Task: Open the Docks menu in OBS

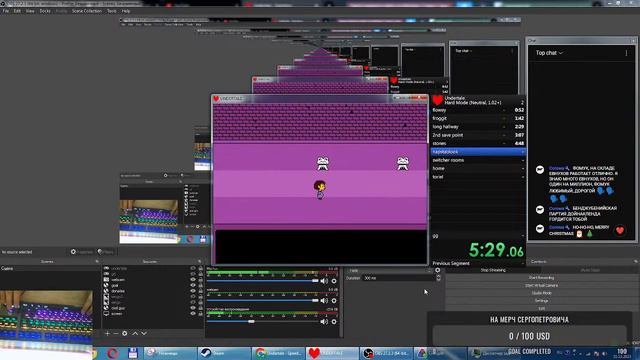Action: coord(45,11)
